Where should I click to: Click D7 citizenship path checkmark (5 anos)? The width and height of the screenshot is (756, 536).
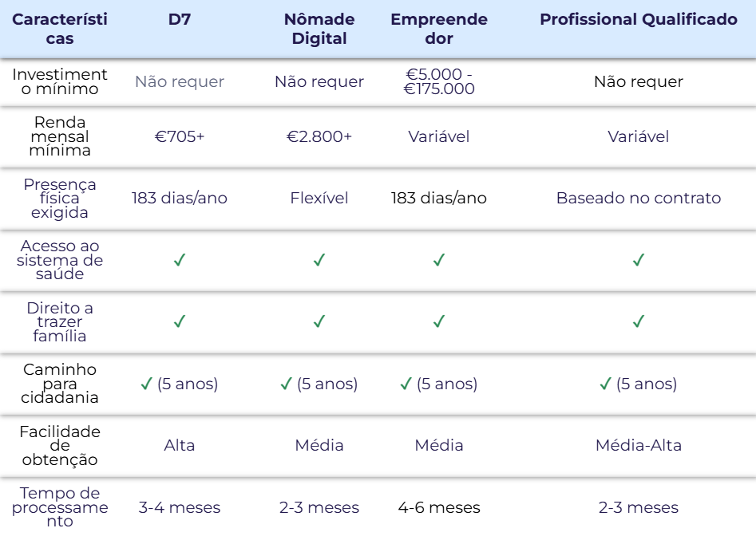(147, 384)
